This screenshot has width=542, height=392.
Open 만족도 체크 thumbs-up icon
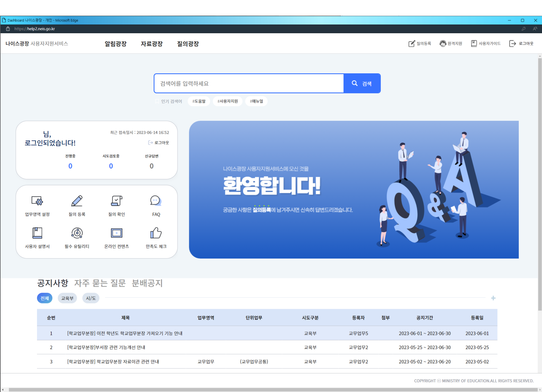(156, 233)
